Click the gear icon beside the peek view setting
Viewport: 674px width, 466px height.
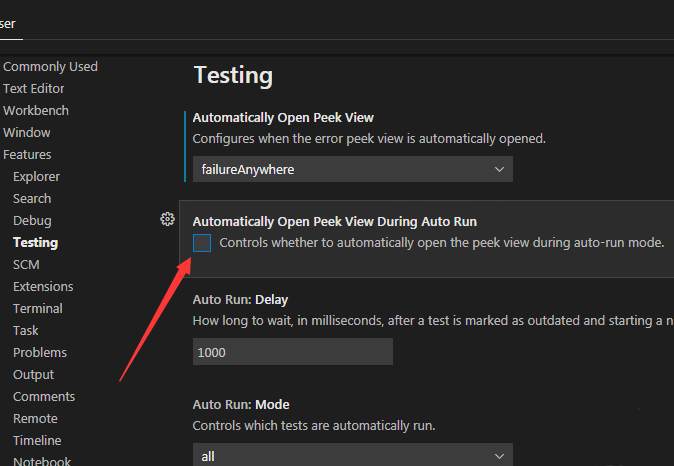pos(167,220)
